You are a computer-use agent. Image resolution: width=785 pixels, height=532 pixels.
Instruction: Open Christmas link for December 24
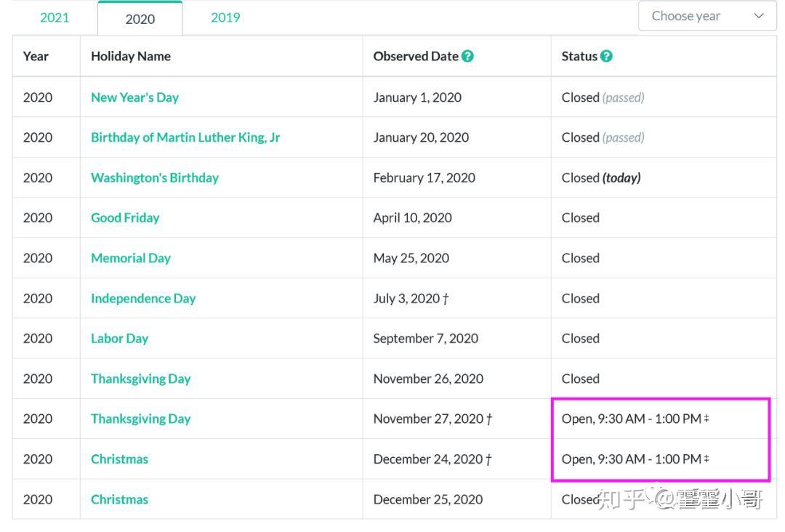(x=119, y=459)
